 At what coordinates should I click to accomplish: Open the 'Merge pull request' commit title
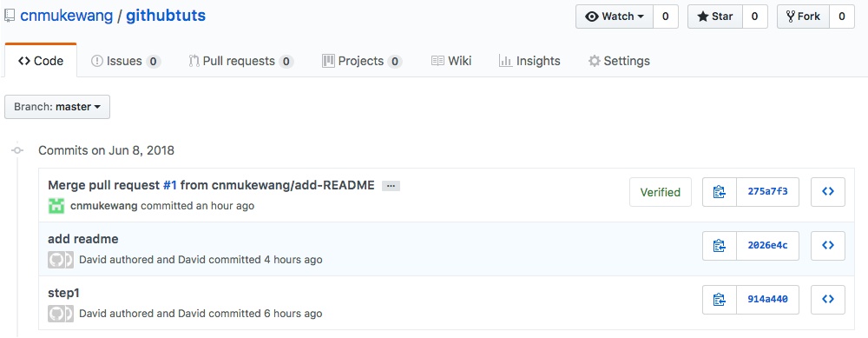(212, 185)
